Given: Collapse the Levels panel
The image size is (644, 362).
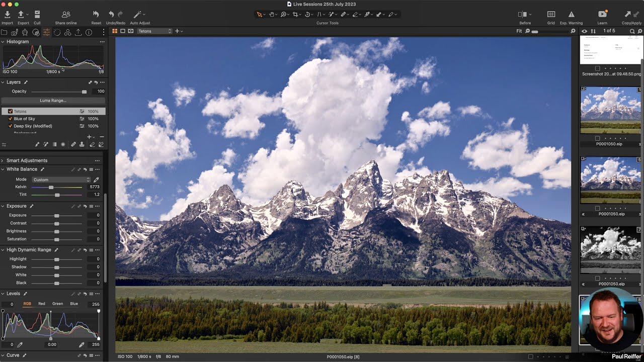Looking at the screenshot, I should coord(3,294).
